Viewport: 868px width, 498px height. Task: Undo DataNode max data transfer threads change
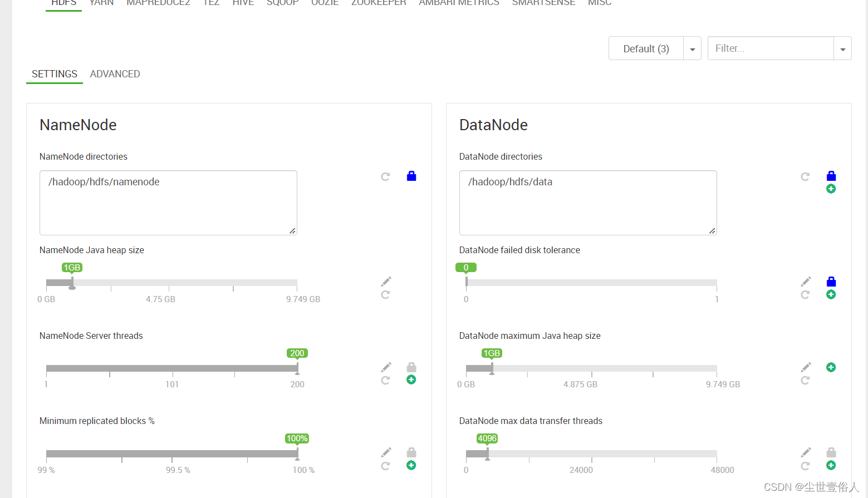(x=805, y=466)
